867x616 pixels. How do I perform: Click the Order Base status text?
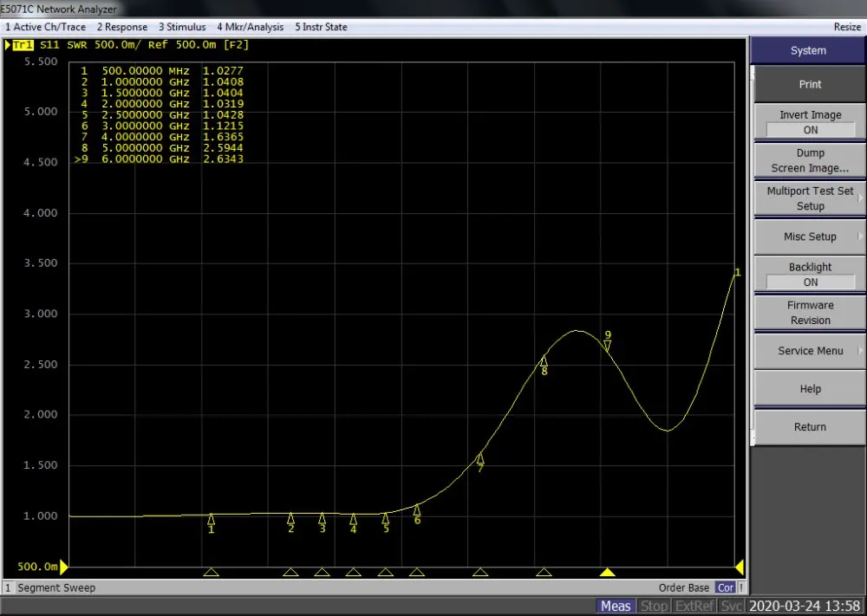point(683,587)
